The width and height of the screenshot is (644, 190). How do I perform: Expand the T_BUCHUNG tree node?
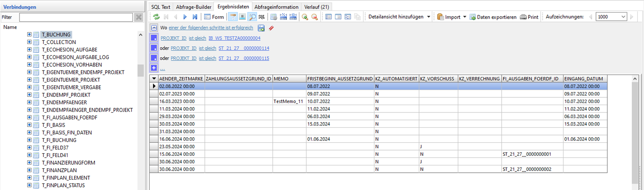point(29,35)
